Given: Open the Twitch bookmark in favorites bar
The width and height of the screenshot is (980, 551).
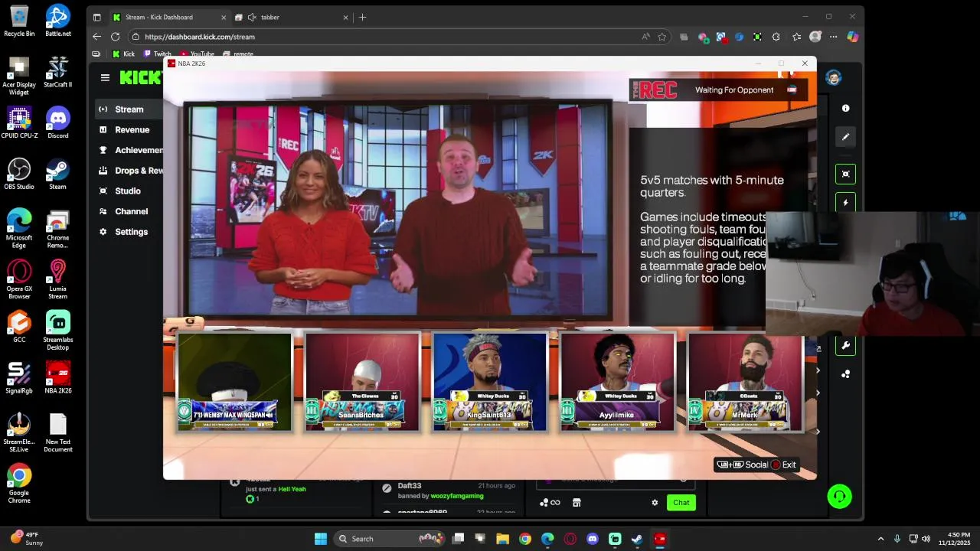Looking at the screenshot, I should 157,54.
